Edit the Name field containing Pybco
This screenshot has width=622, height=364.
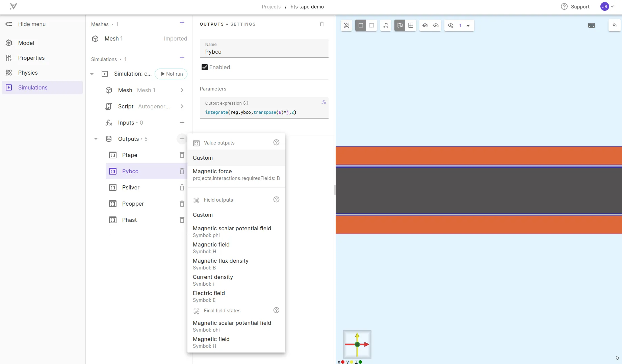264,48
